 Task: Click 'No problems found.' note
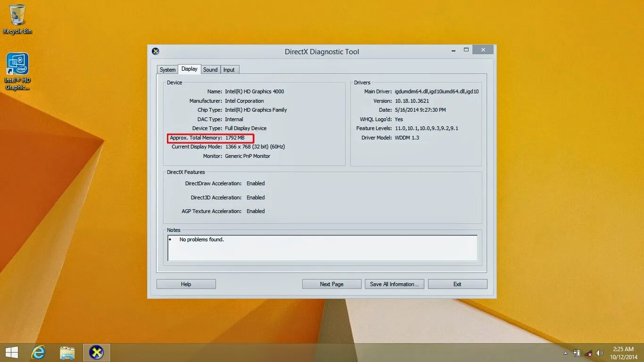202,239
